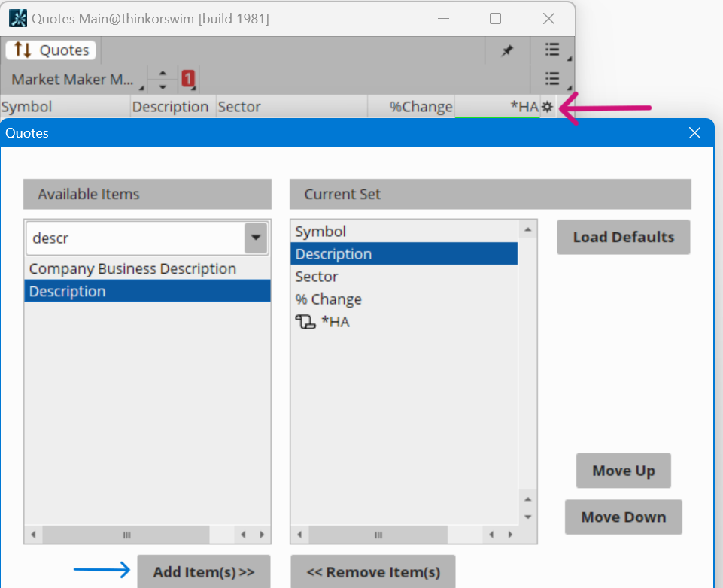Click the Add Item(s) >> button
This screenshot has width=723, height=588.
(x=204, y=572)
